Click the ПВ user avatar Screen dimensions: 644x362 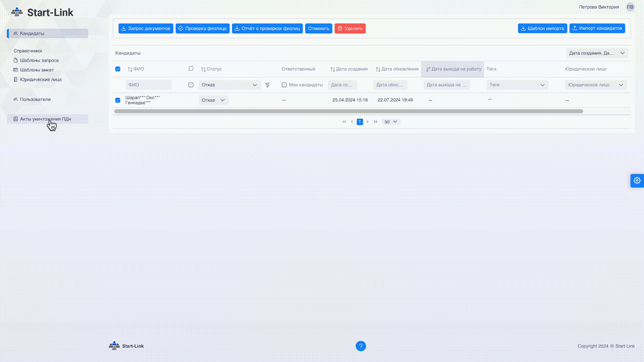click(630, 7)
